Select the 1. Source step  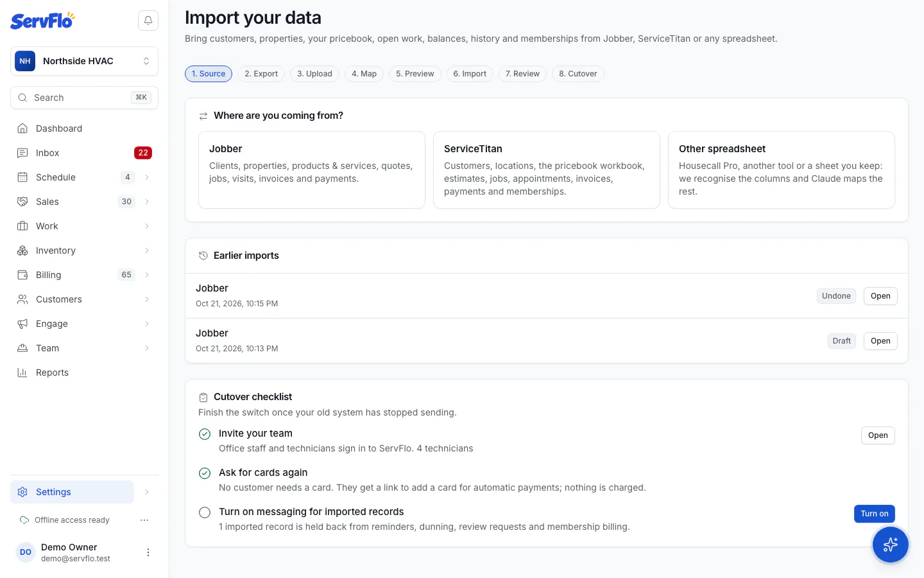click(x=209, y=74)
